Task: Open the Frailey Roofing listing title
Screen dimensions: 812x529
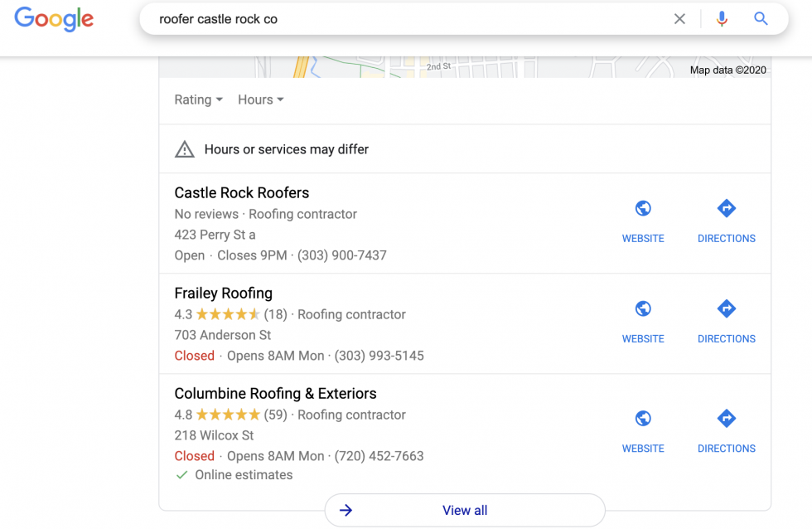Action: point(223,293)
